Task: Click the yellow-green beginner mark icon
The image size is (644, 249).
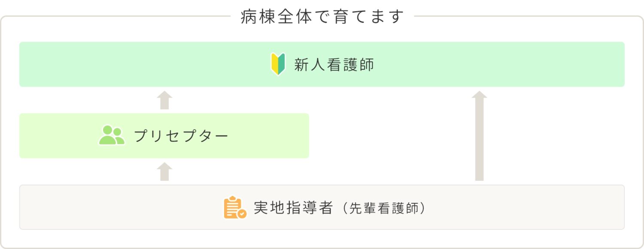Action: (x=278, y=64)
